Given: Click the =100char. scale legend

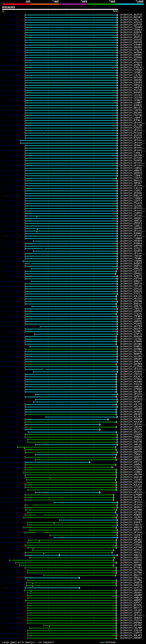Looking at the screenshot, I should coord(109,642).
